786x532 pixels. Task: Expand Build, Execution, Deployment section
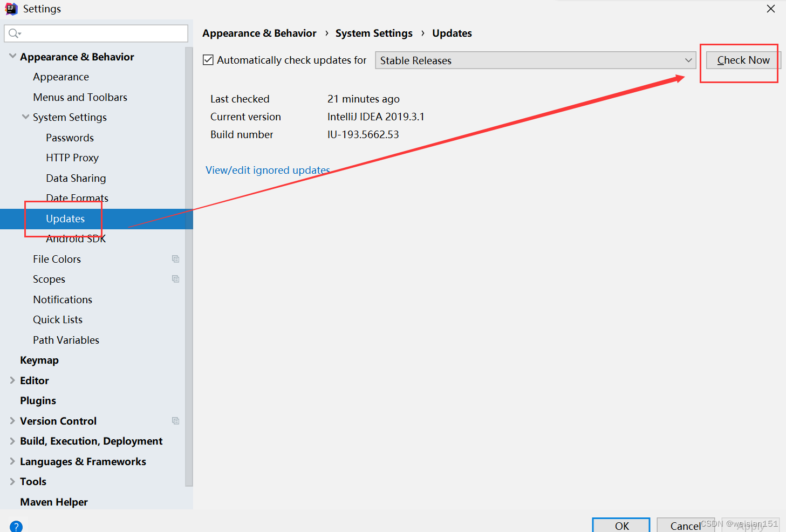pyautogui.click(x=12, y=441)
